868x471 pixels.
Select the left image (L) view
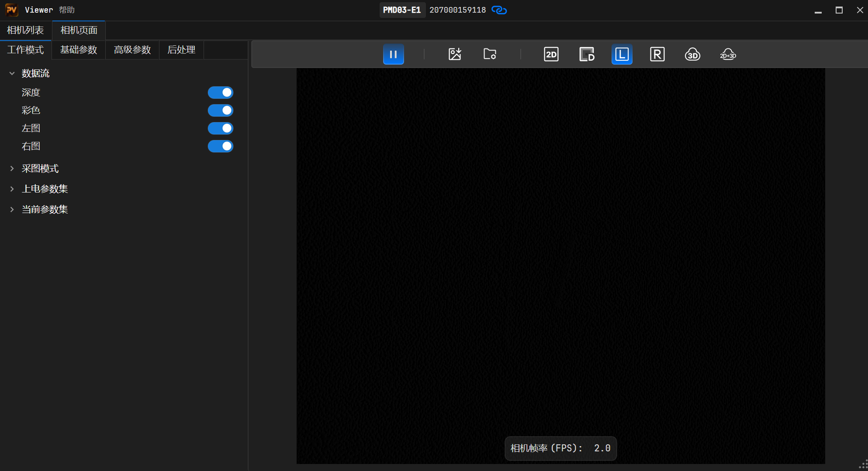[x=622, y=55]
